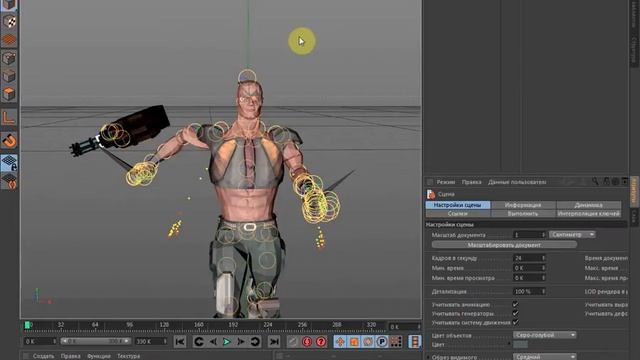The image size is (640, 360).
Task: Click the Scene document icon in attributes
Action: click(431, 194)
